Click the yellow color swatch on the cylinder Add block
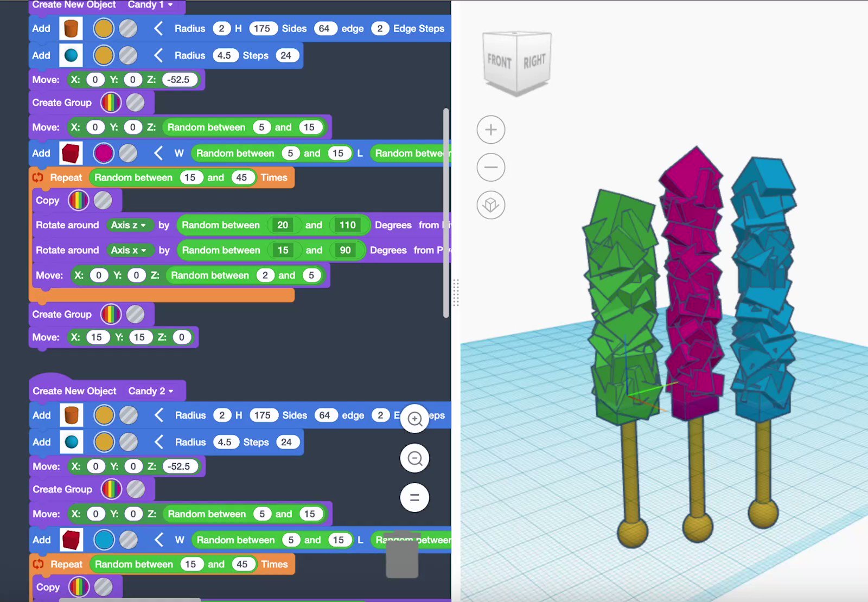The image size is (868, 602). coord(104,28)
